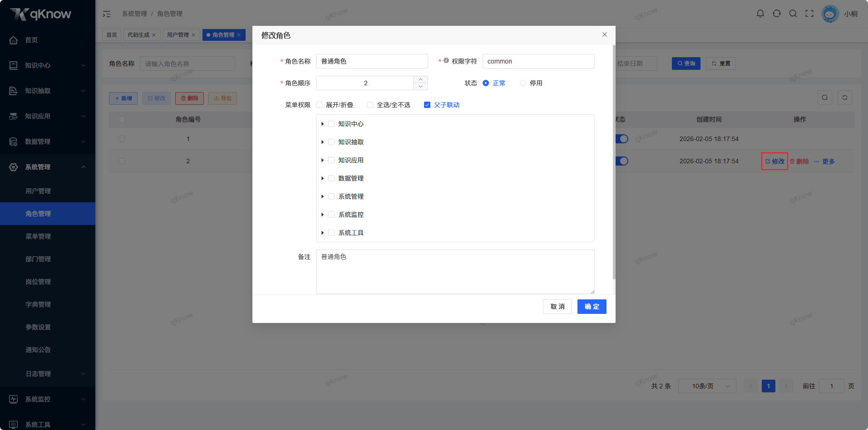Toggle the 展开/折叠 checkbox

click(319, 105)
